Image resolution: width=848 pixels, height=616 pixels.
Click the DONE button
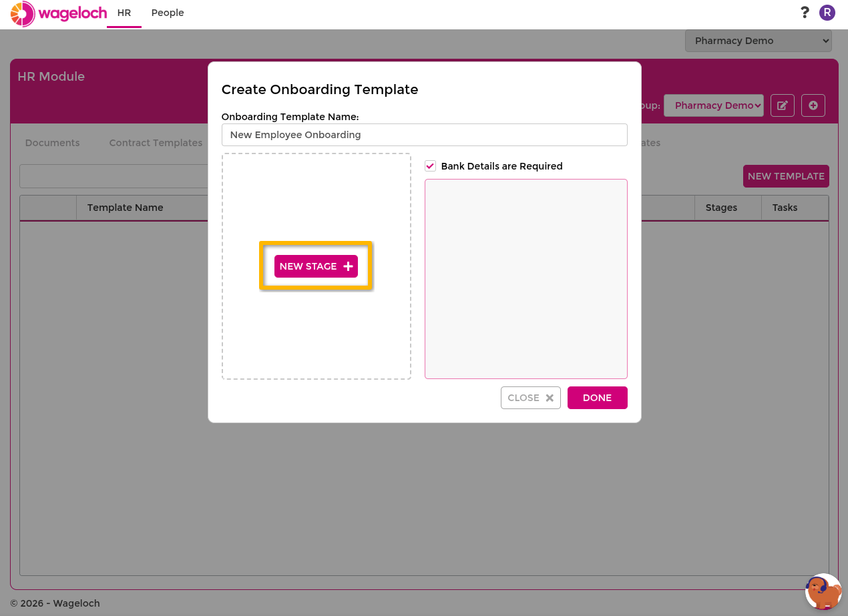[598, 398]
